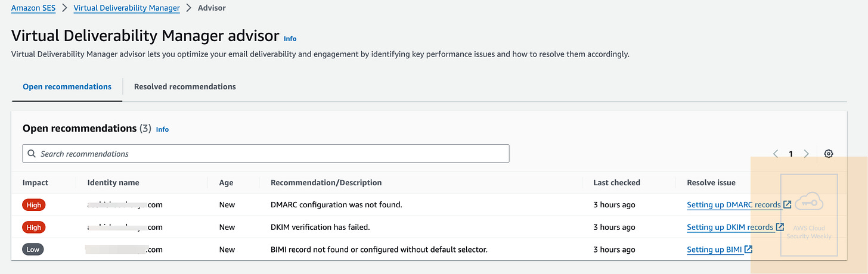Navigate to Amazon SES breadcrumb
Viewport: 868px width, 274px height.
[33, 8]
